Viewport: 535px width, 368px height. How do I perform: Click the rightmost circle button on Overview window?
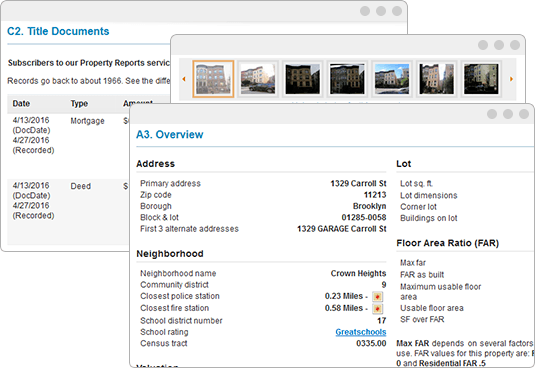pyautogui.click(x=524, y=114)
